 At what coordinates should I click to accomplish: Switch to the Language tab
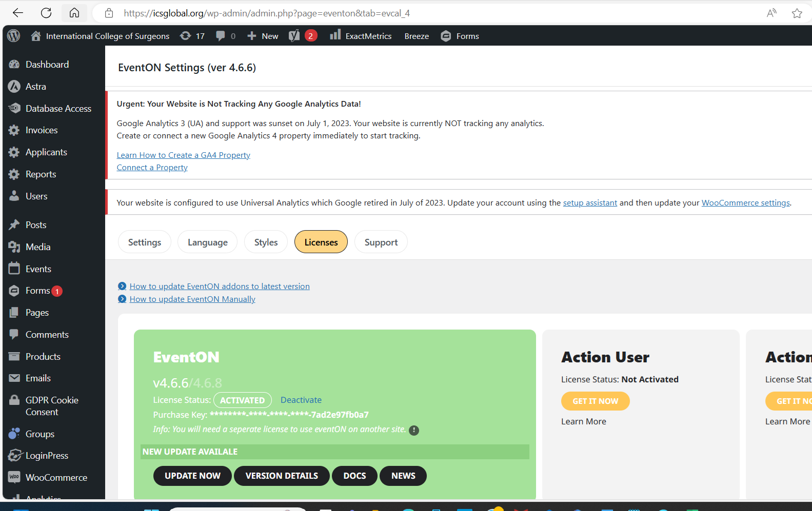click(x=208, y=242)
